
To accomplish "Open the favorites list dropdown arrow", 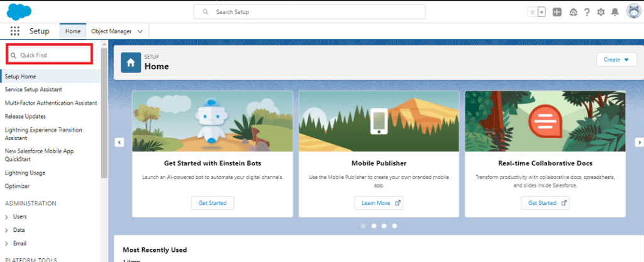I will (541, 13).
